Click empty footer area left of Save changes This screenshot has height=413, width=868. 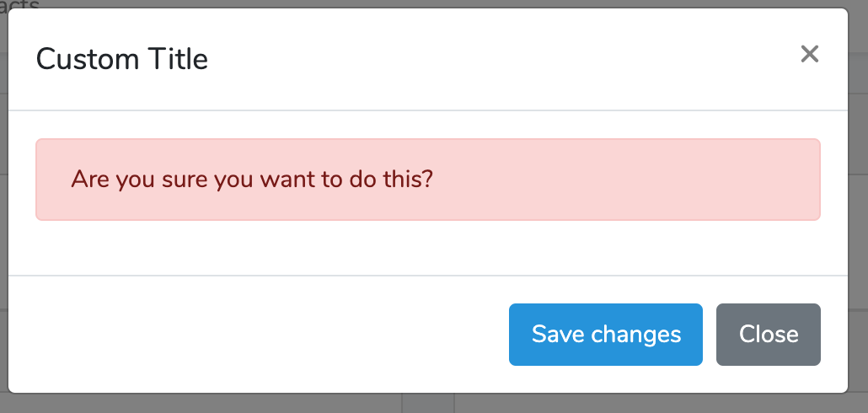[253, 335]
